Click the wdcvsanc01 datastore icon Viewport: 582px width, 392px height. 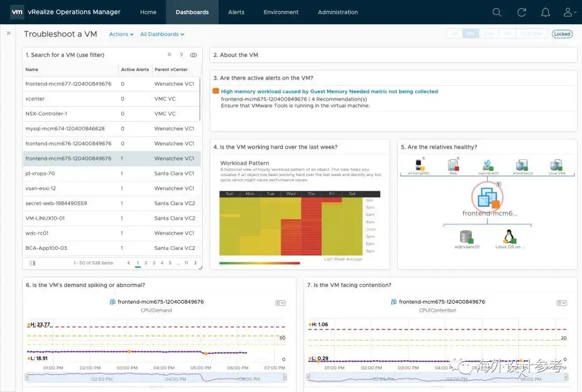point(466,236)
